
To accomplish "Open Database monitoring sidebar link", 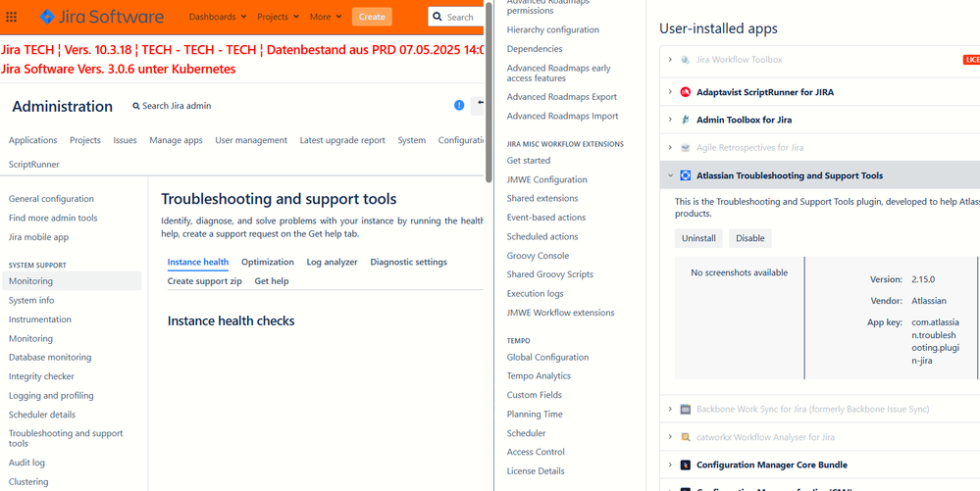I will click(x=50, y=358).
